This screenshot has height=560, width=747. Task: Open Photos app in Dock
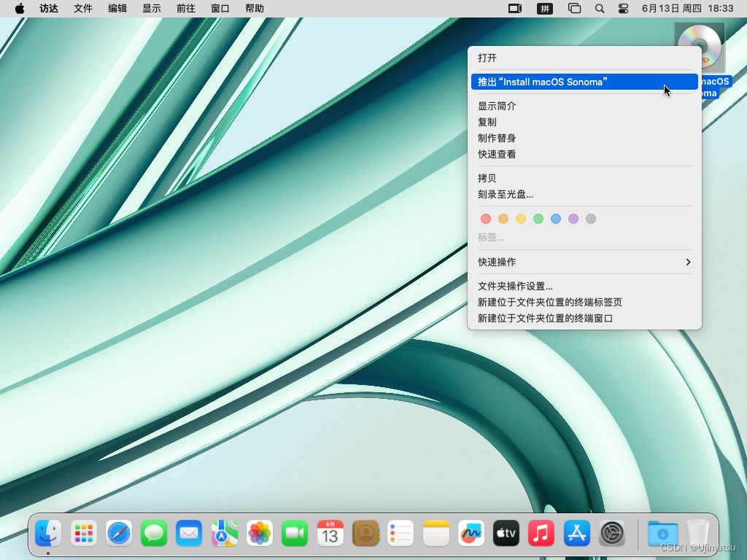[x=260, y=533]
